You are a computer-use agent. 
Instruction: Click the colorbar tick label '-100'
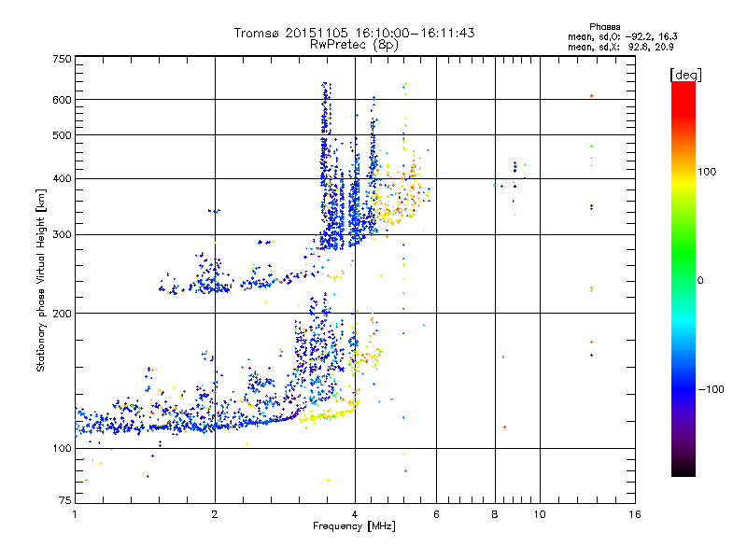coord(711,389)
